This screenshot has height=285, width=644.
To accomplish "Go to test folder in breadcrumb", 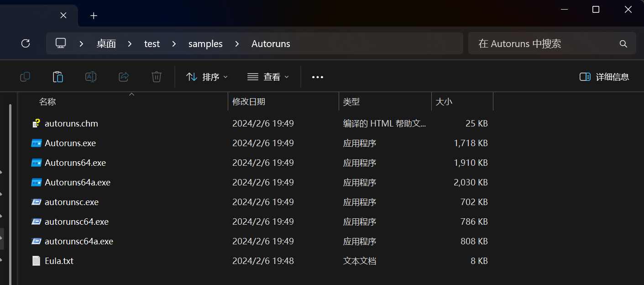I will (152, 44).
